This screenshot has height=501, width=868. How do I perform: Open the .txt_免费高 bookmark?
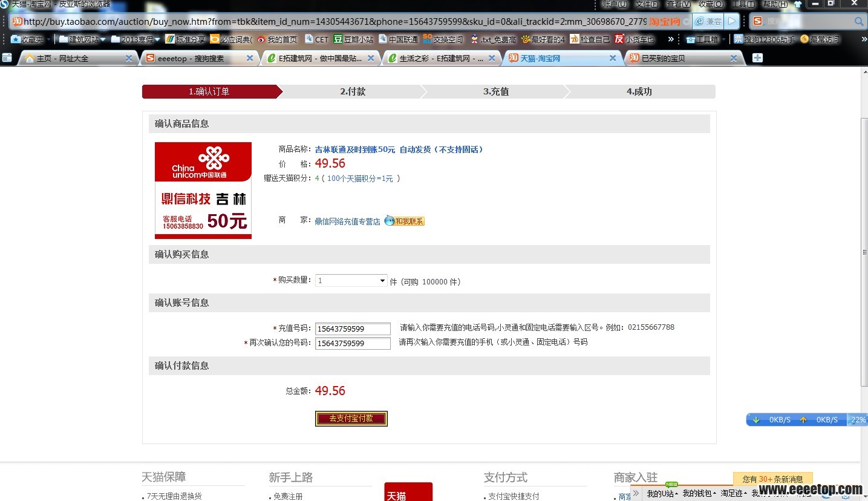coord(493,39)
